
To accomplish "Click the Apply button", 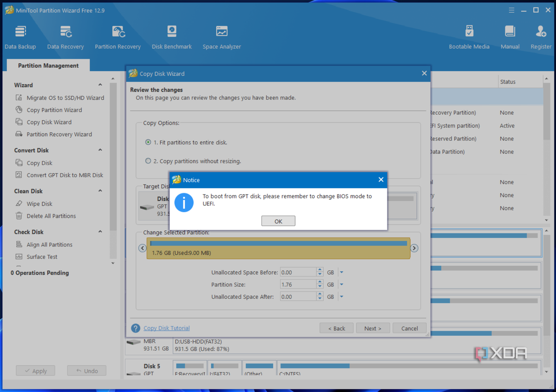I will pos(35,371).
